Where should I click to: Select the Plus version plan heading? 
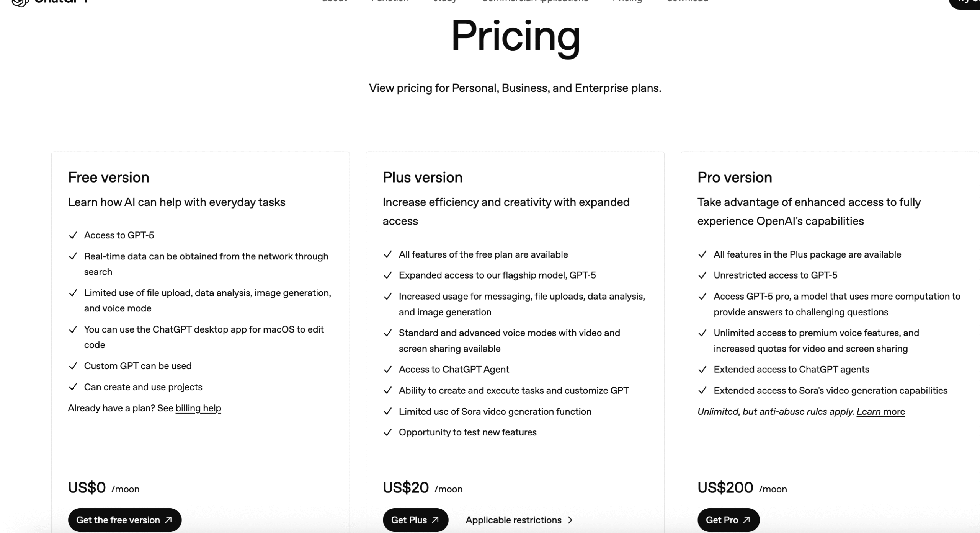[x=422, y=177]
